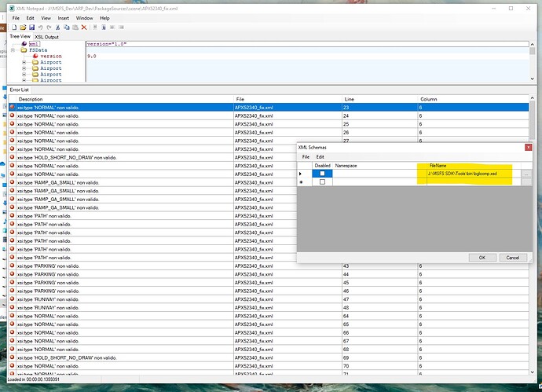The height and width of the screenshot is (392, 542).
Task: Save the file using the floppy disk icon
Action: pyautogui.click(x=31, y=27)
